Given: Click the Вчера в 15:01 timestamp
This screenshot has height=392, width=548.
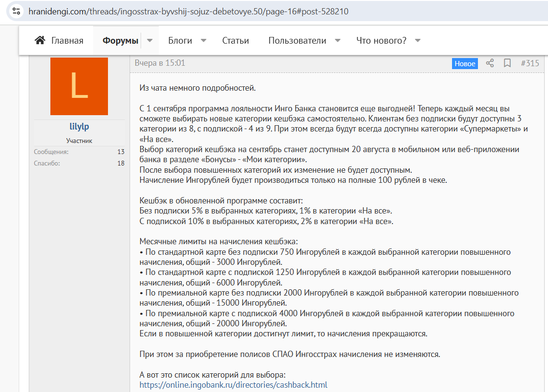Looking at the screenshot, I should (x=160, y=63).
